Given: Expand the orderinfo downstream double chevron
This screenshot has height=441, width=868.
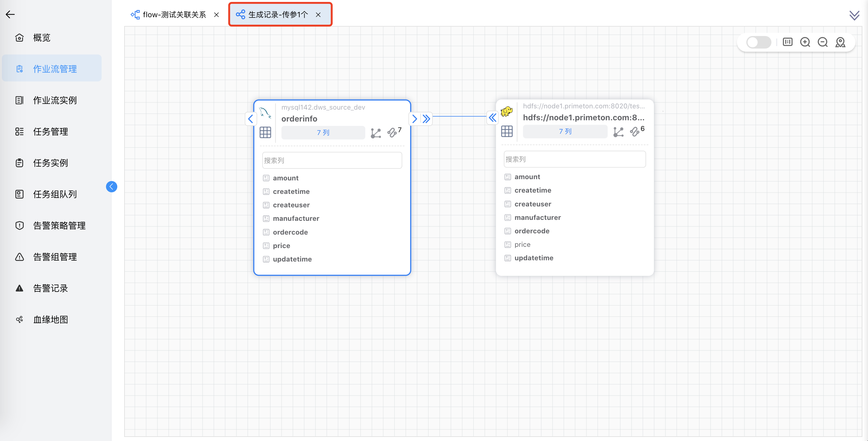Looking at the screenshot, I should coord(426,118).
